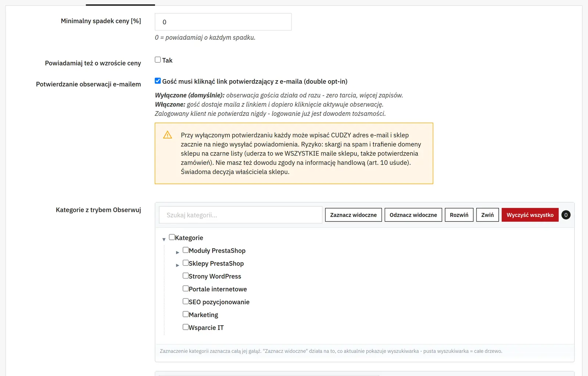Image resolution: width=588 pixels, height=376 pixels.
Task: Click the 'Sklepy PrestaShop' label text
Action: coord(216,263)
